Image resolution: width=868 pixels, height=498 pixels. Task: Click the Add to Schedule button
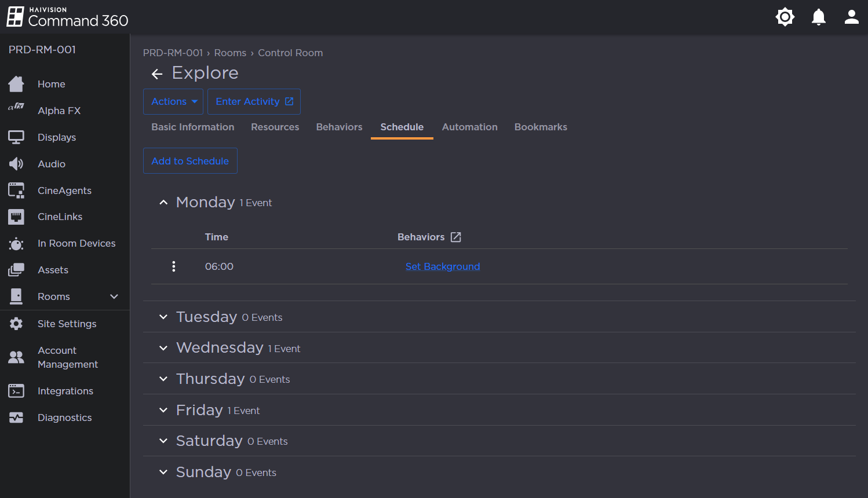point(190,161)
